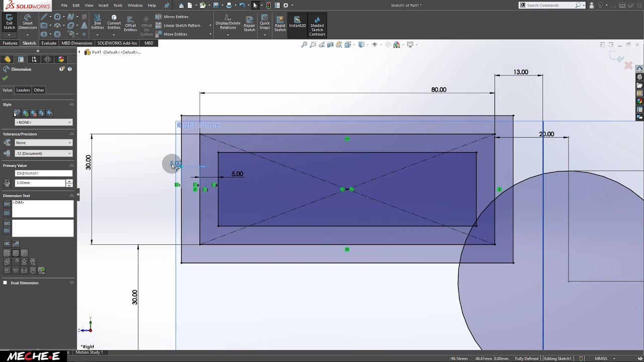
Task: Click the Convert Entities tool
Action: (x=114, y=22)
